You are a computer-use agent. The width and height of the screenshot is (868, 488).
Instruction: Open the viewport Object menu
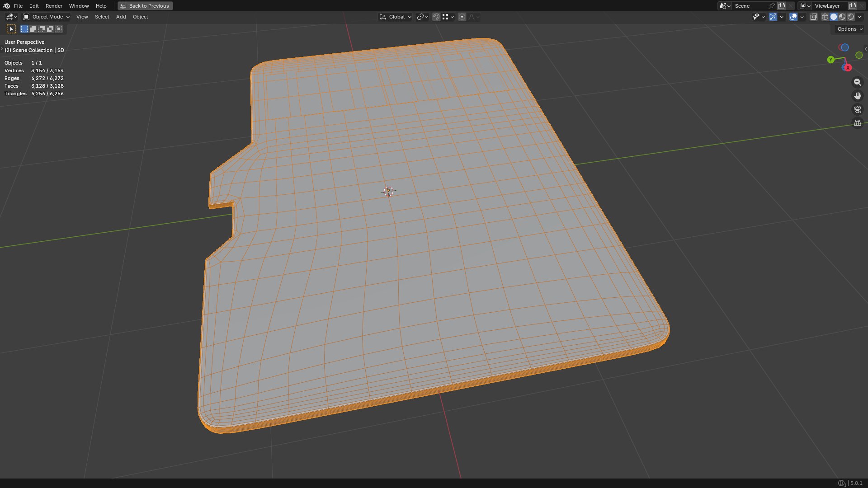point(140,17)
